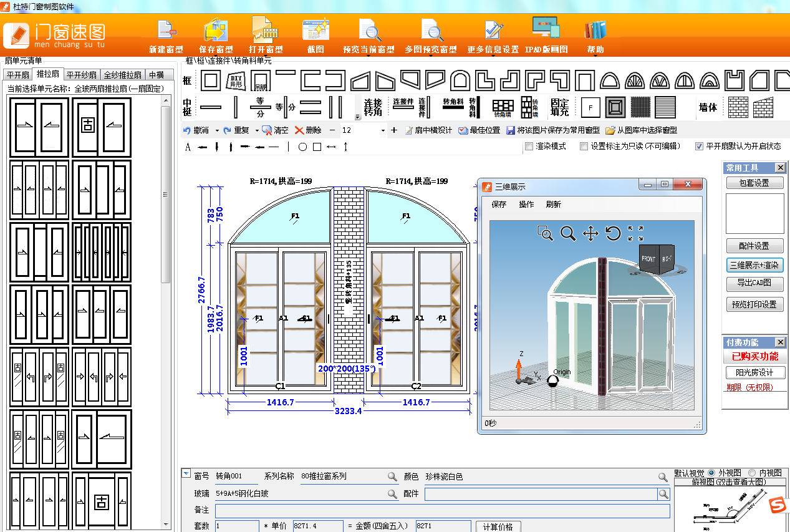Open the 配件 search lookup

tap(663, 494)
